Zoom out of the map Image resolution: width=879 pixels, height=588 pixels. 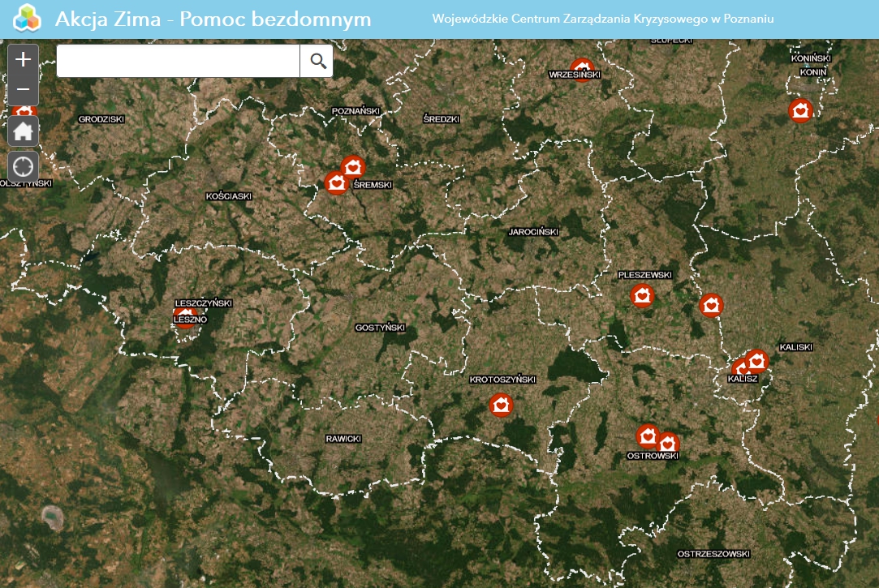pyautogui.click(x=23, y=89)
